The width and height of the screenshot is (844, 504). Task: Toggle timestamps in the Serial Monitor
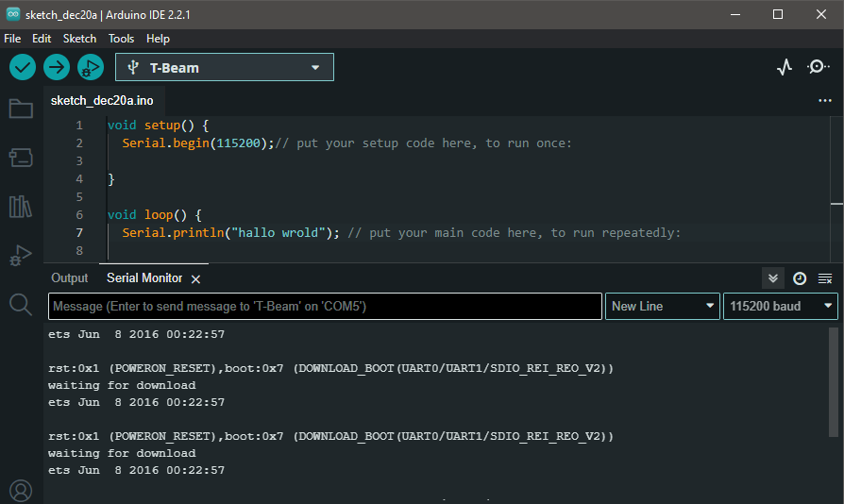800,278
